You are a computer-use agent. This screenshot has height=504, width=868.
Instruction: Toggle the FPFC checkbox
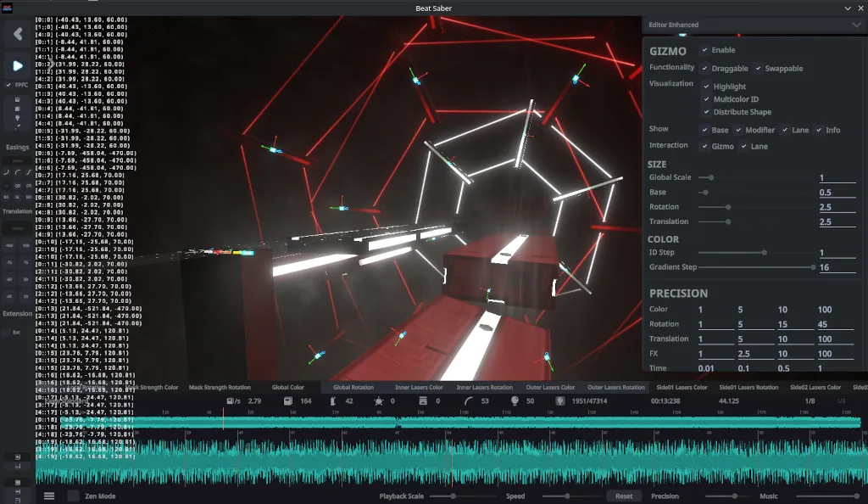(x=8, y=85)
